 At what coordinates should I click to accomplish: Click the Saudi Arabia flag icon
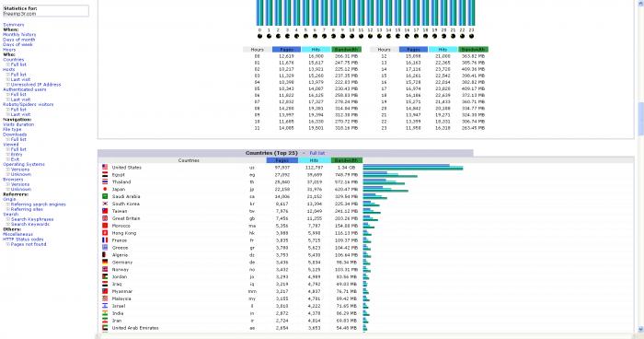click(x=105, y=196)
